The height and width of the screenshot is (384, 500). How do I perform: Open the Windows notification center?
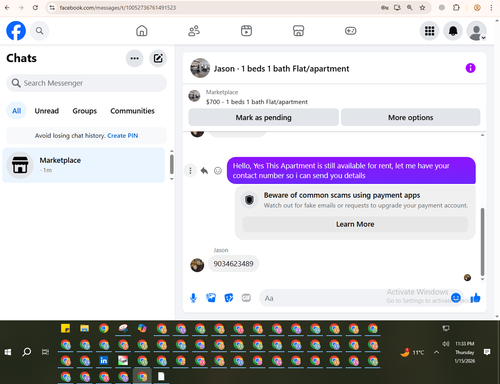[x=487, y=352]
